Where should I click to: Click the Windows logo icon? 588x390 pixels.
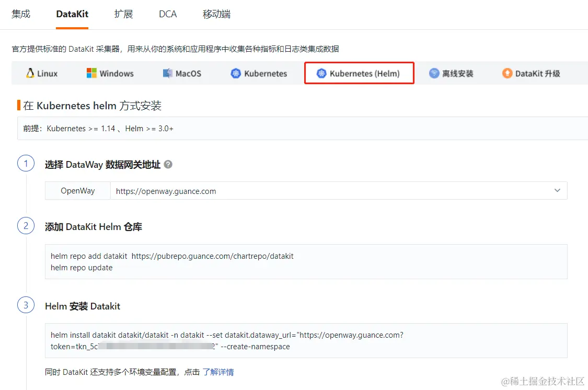click(91, 73)
